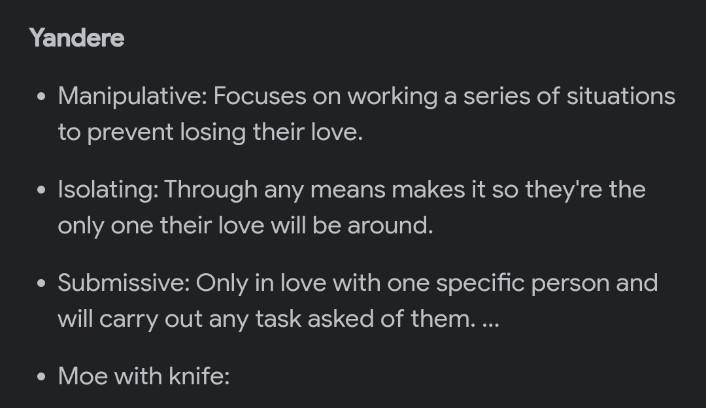Select the "Moe with knife:" text
706x408 pixels.
pyautogui.click(x=144, y=377)
